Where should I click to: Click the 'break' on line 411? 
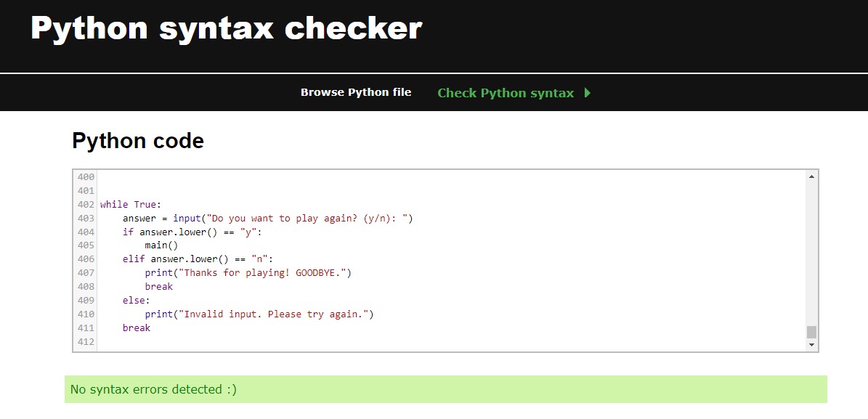click(137, 328)
